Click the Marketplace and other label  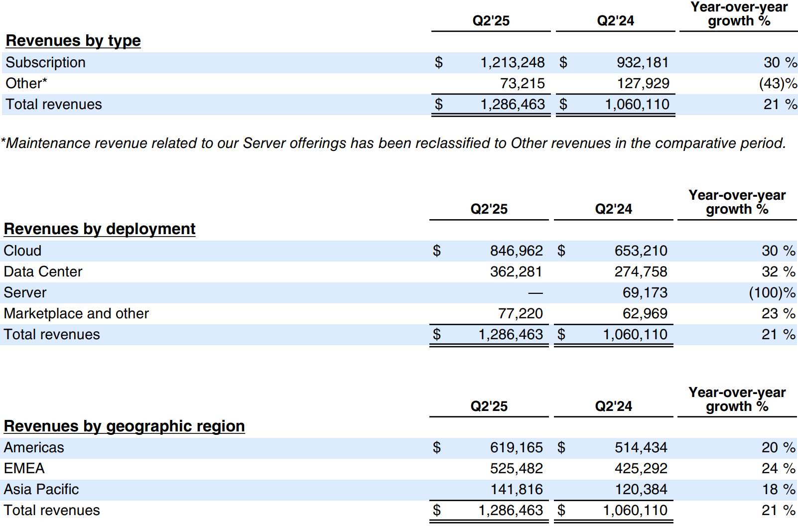tap(76, 313)
